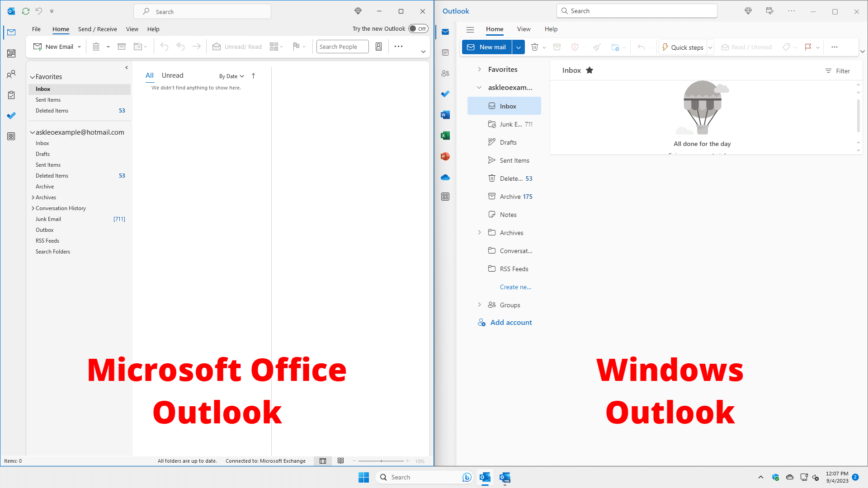Toggle sort order arrow beside By Date
The width and height of the screenshot is (868, 488).
254,76
